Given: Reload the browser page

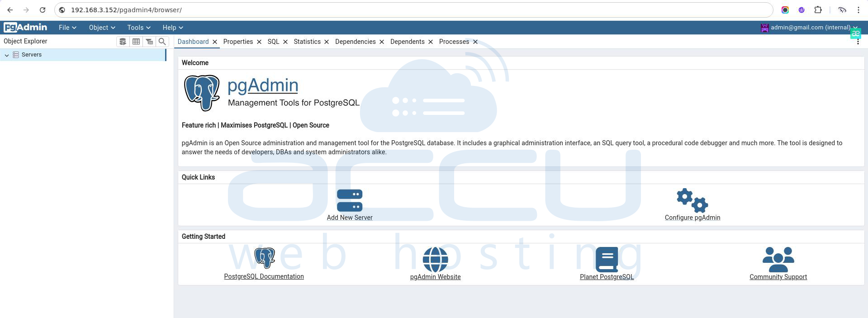Looking at the screenshot, I should [42, 10].
